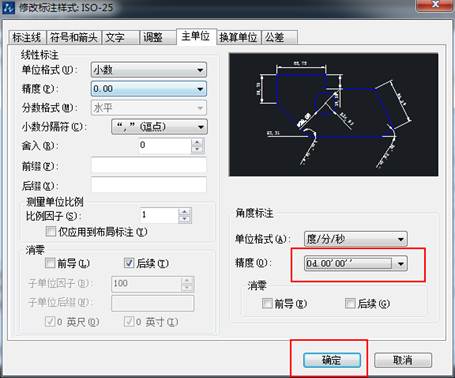Open the 符号和箭头 tab

(73, 37)
